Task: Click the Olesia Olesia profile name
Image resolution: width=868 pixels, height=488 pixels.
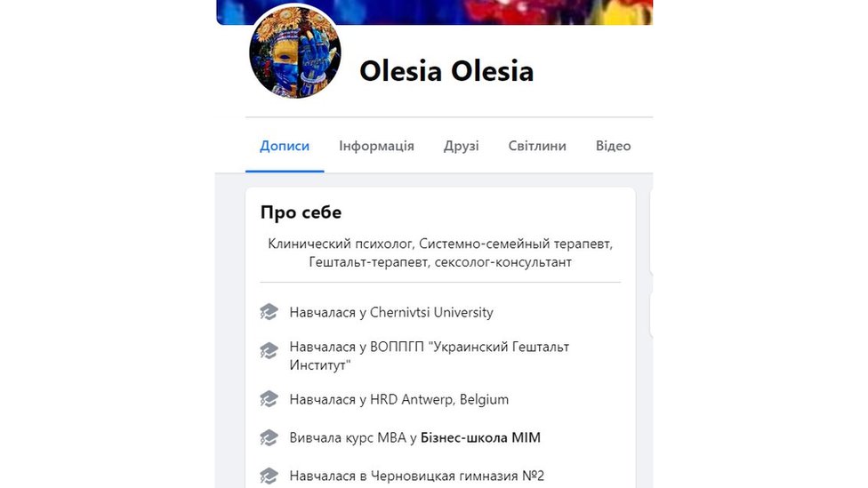Action: pyautogui.click(x=446, y=71)
